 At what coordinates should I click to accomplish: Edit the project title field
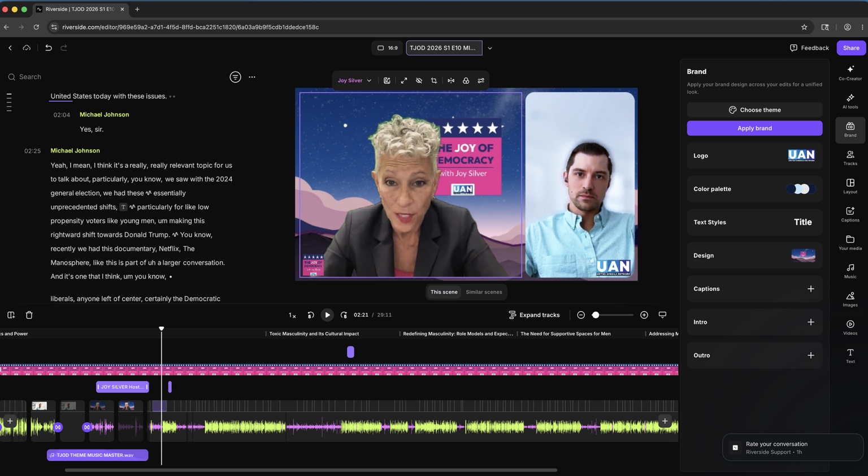coord(444,48)
